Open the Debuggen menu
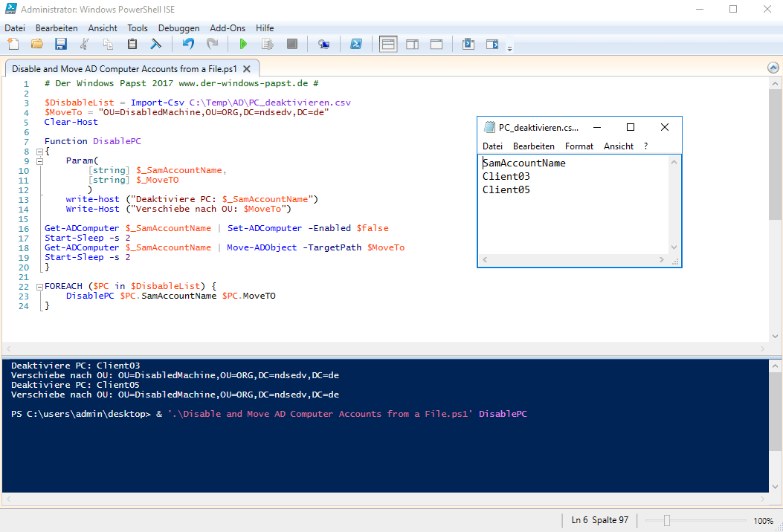 (178, 27)
